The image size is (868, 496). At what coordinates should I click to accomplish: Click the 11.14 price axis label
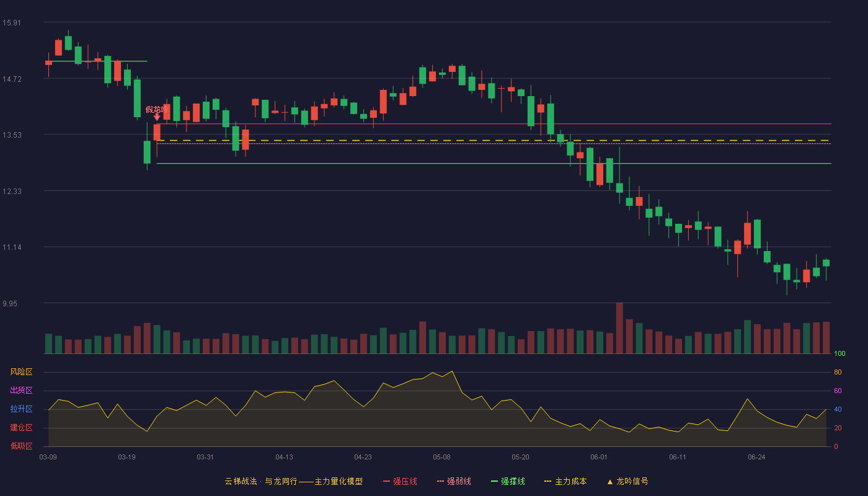coord(12,247)
